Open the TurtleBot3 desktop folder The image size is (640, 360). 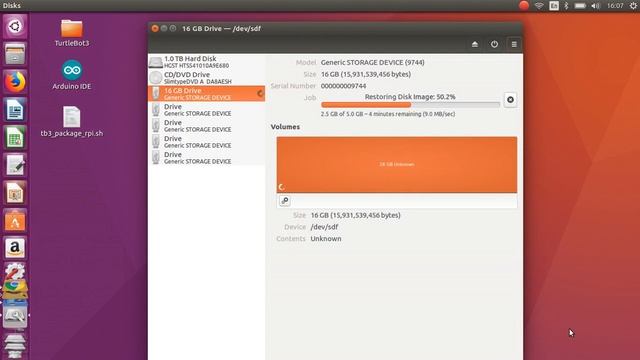coord(71,33)
